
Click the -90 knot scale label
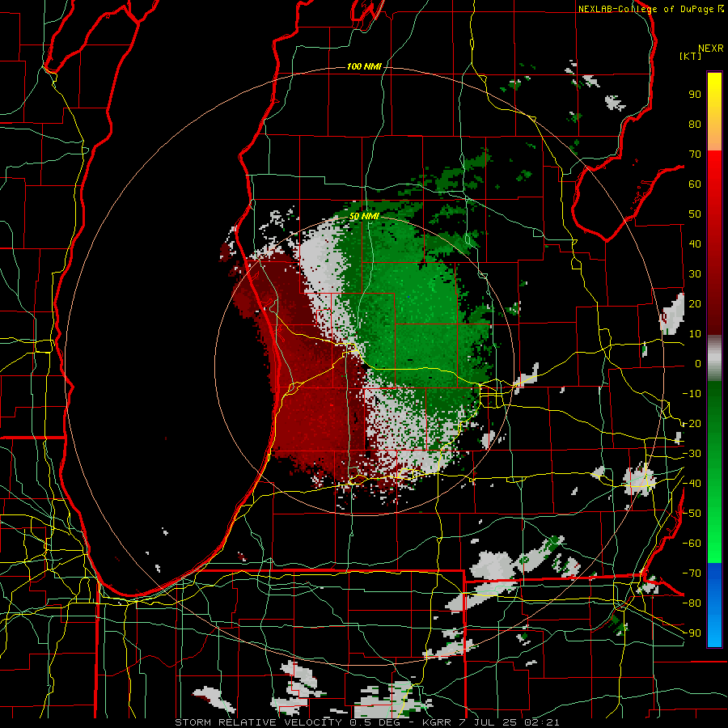pyautogui.click(x=692, y=633)
